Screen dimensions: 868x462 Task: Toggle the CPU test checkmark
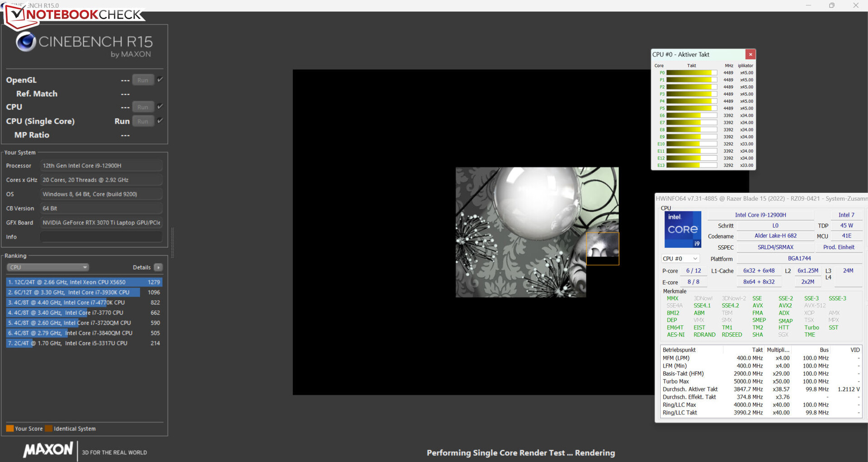pyautogui.click(x=160, y=107)
